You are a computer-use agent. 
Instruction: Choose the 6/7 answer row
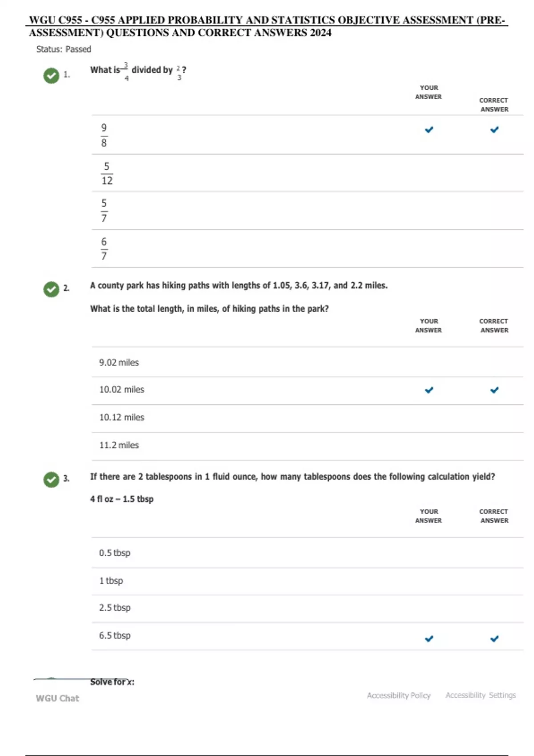[x=104, y=249]
